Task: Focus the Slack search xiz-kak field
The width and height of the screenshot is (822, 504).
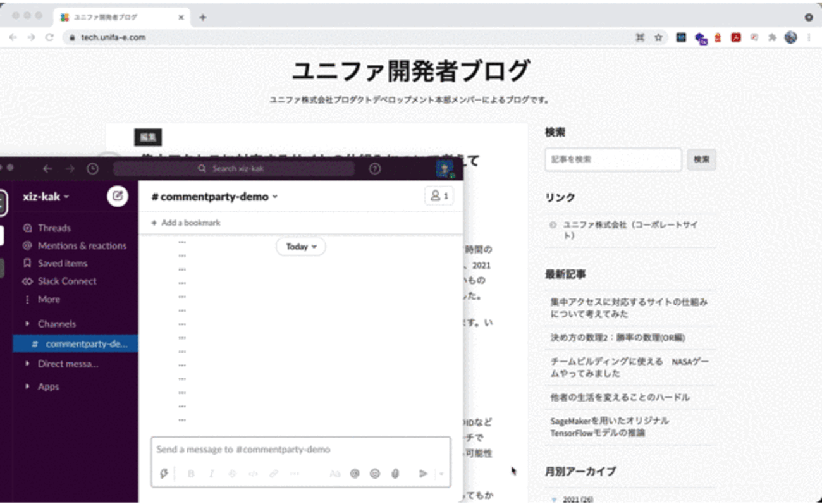Action: [x=234, y=169]
